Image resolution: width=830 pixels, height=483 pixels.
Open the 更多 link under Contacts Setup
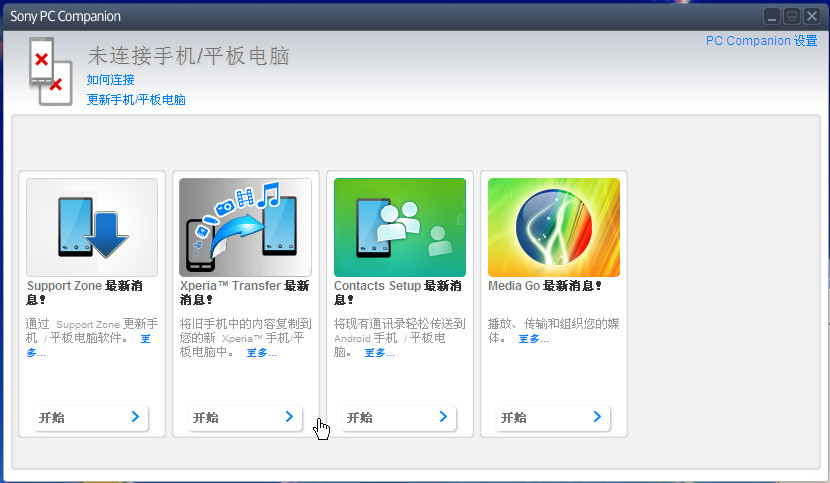pos(380,353)
